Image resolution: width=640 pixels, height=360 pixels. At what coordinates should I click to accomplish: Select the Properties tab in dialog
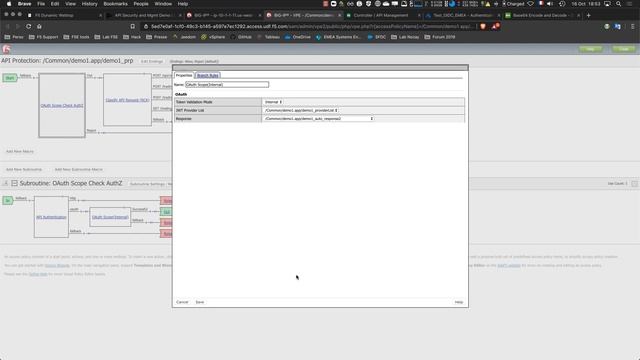click(x=184, y=76)
